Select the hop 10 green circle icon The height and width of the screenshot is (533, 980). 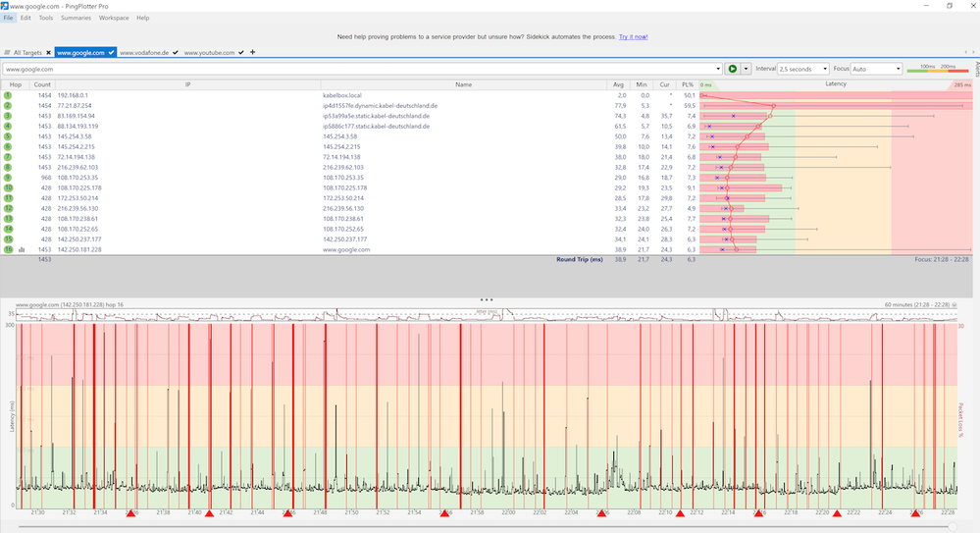(x=8, y=187)
